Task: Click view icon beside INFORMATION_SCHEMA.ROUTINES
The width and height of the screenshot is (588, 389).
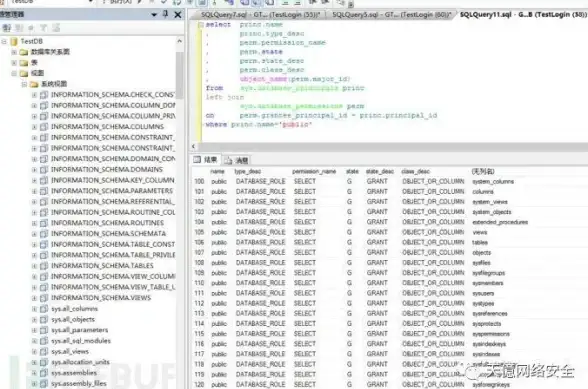Action: pos(44,223)
